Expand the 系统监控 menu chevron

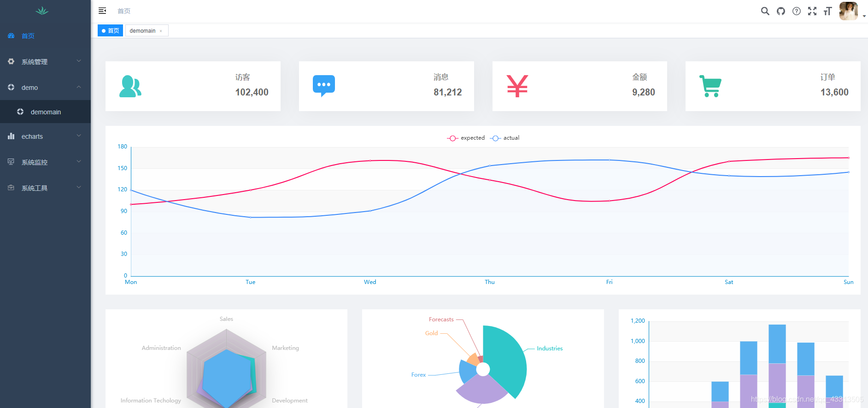(x=79, y=161)
